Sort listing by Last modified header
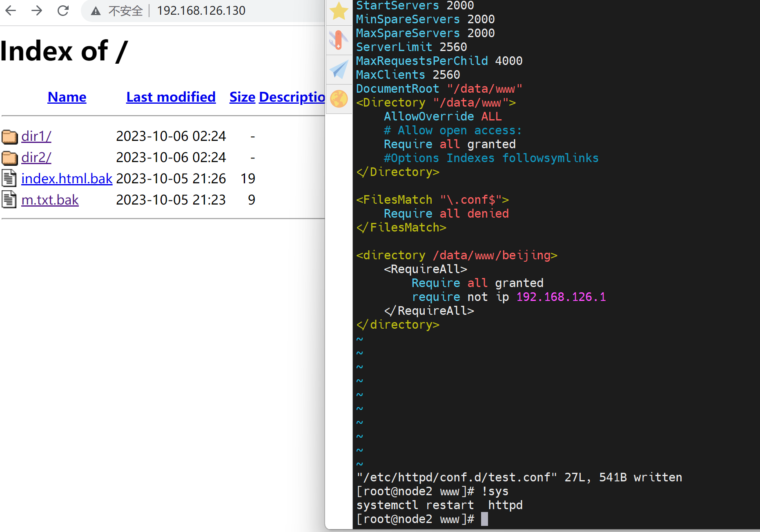Image resolution: width=760 pixels, height=532 pixels. [x=171, y=97]
